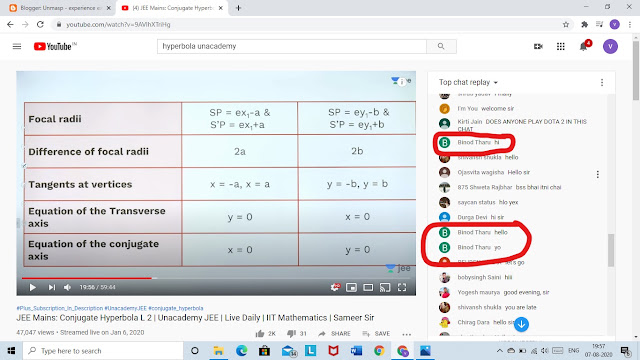Viewport: 640px width, 360px height.
Task: Share the video
Action: (335, 333)
